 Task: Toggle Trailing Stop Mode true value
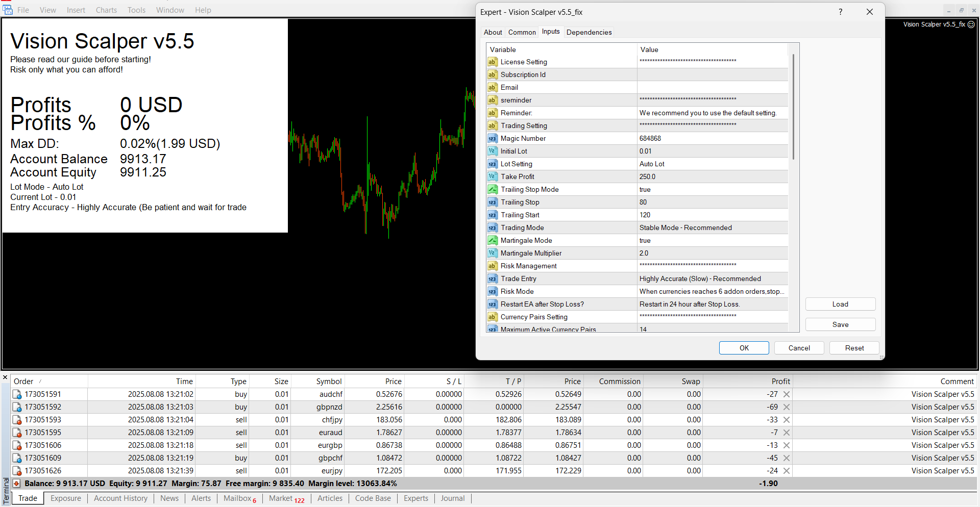coord(712,189)
